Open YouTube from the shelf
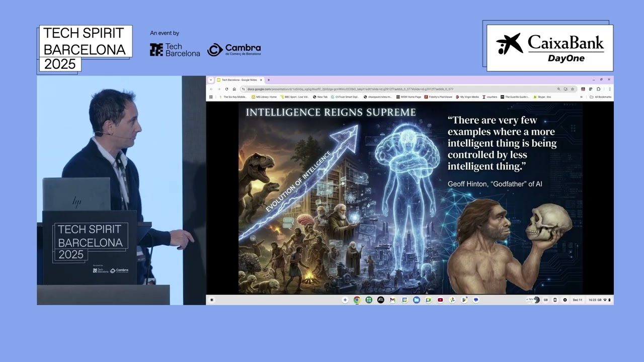644x362 pixels. click(x=440, y=300)
